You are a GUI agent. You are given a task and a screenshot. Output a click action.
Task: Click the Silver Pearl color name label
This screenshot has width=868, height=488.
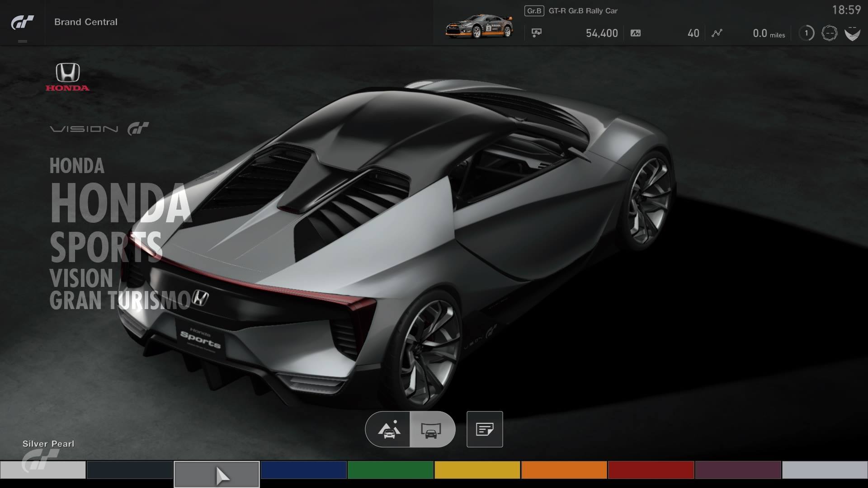click(48, 444)
